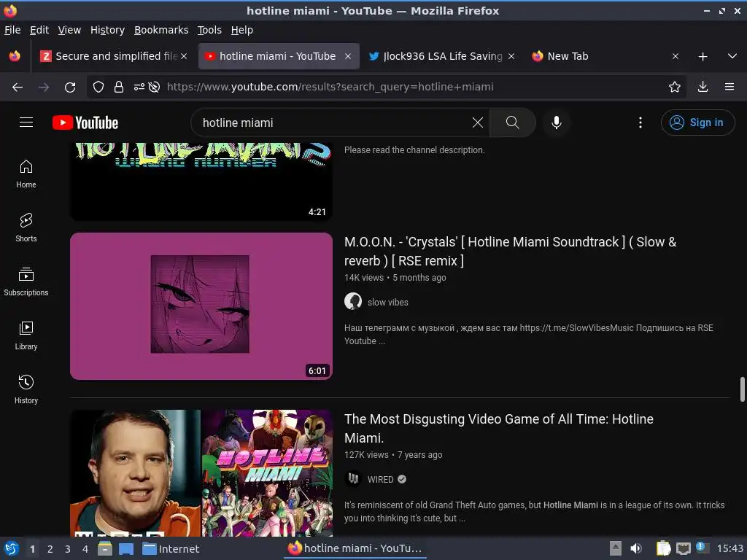Viewport: 747px width, 560px height.
Task: Go to Home in YouTube sidebar
Action: (x=26, y=174)
